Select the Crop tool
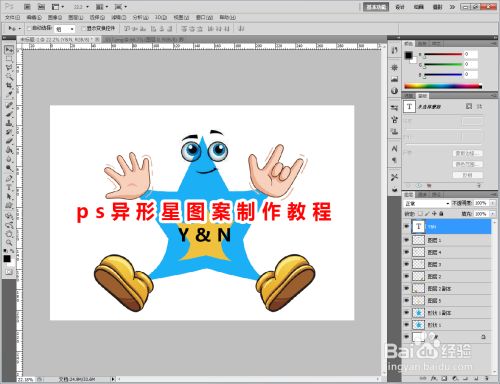 click(x=9, y=86)
